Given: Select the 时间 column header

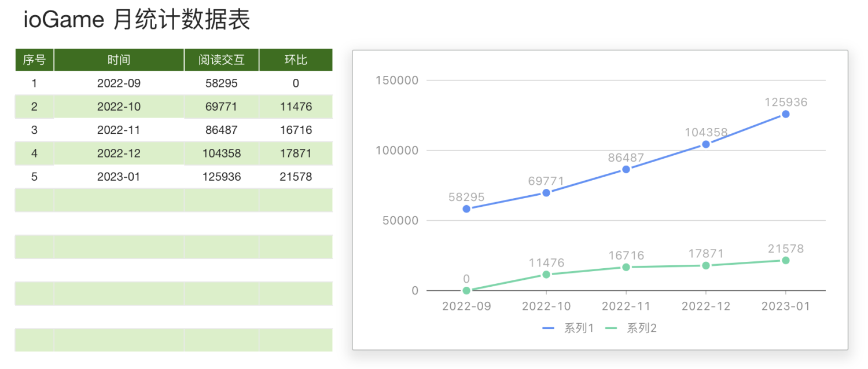Looking at the screenshot, I should (119, 60).
